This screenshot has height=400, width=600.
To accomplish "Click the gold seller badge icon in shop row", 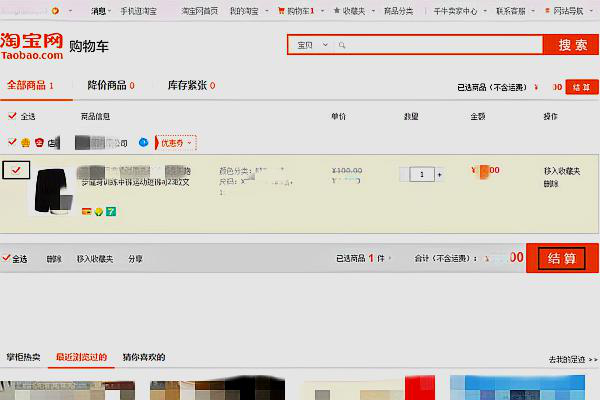I will (26, 143).
